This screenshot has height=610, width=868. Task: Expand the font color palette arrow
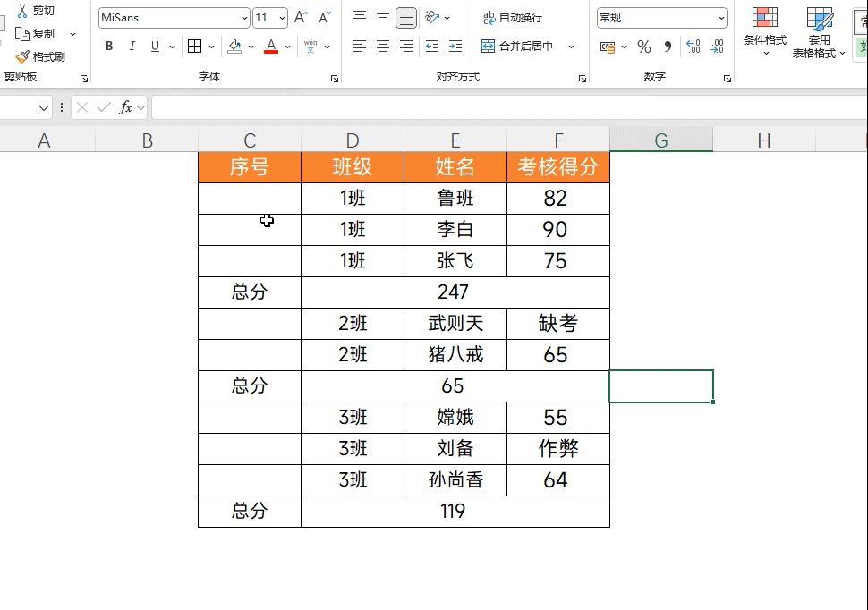tap(287, 47)
